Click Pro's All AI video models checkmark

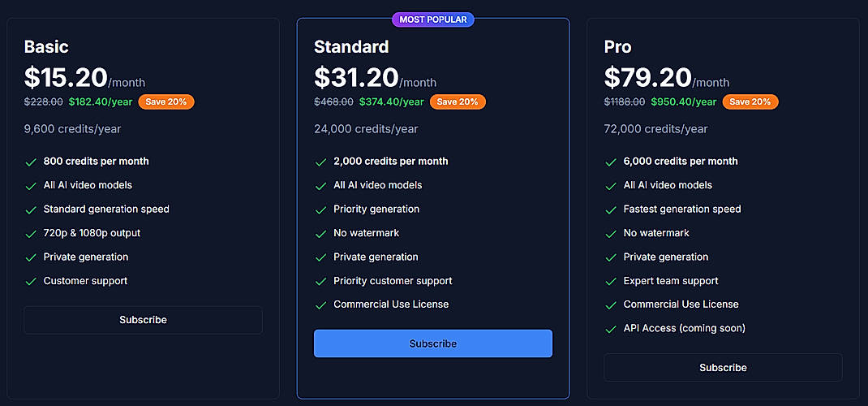coord(611,186)
